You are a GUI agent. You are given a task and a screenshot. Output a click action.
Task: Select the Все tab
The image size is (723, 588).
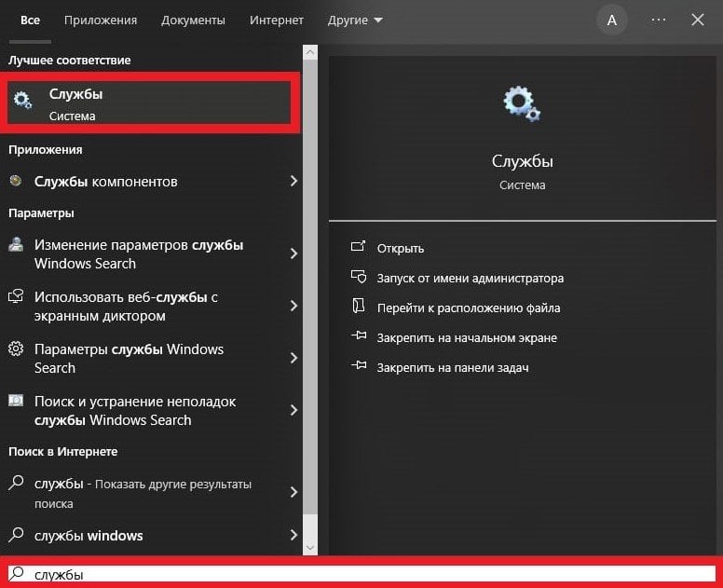[x=30, y=21]
